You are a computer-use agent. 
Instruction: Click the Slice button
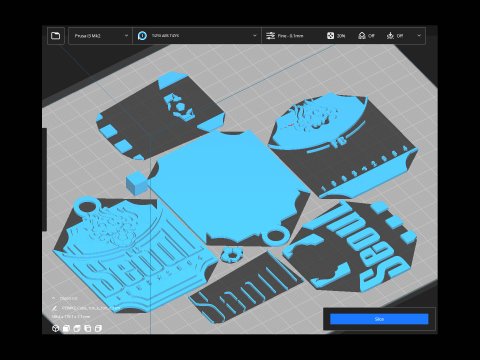coord(379,319)
